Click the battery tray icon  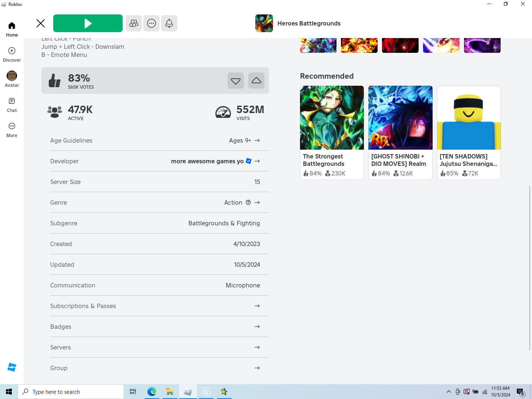coord(475,392)
